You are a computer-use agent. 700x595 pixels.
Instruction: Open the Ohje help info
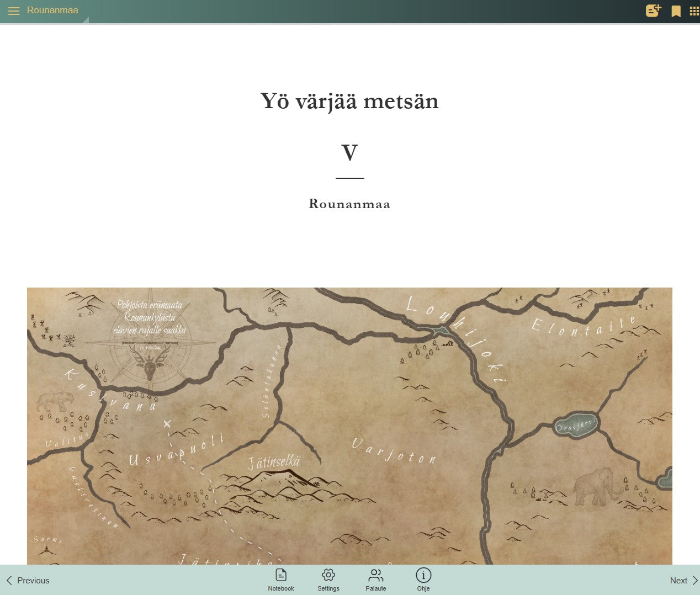423,580
